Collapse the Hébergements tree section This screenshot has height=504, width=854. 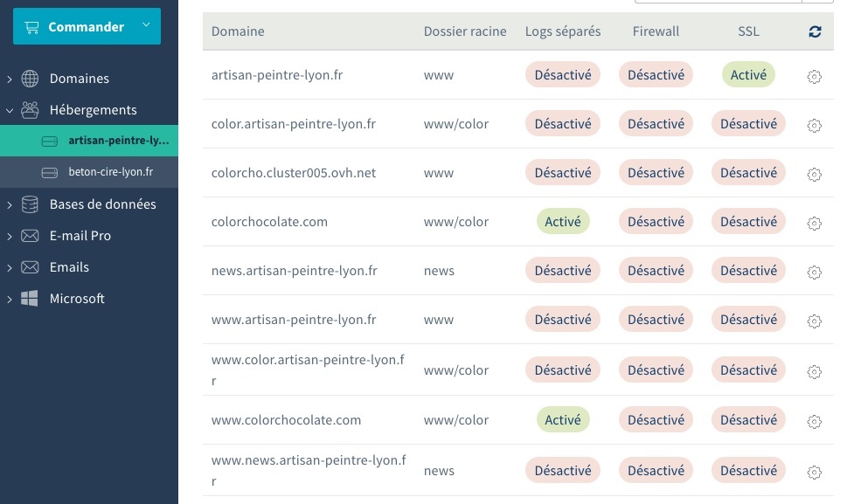tap(10, 110)
